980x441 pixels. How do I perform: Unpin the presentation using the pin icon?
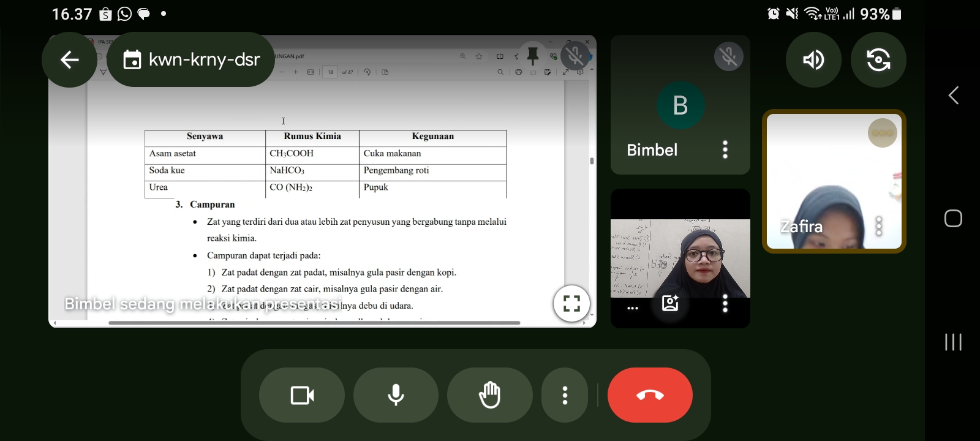tap(532, 56)
